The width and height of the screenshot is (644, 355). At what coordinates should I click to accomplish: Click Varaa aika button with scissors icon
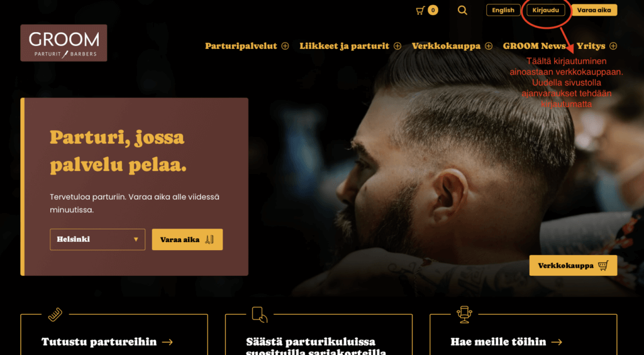coord(187,239)
